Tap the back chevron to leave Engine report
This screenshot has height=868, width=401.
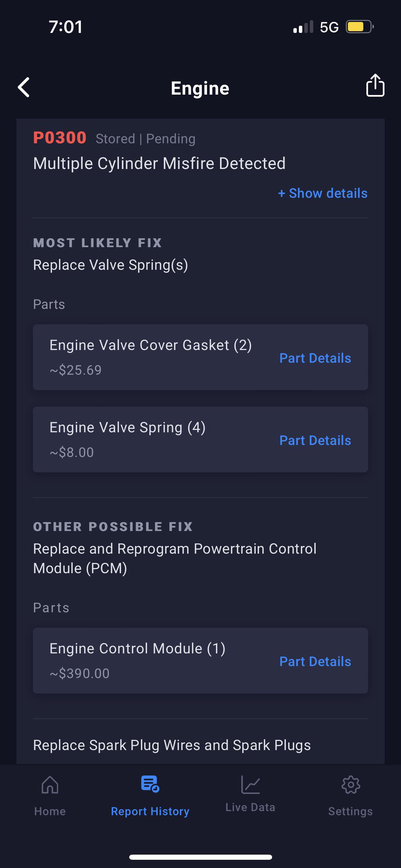[23, 87]
